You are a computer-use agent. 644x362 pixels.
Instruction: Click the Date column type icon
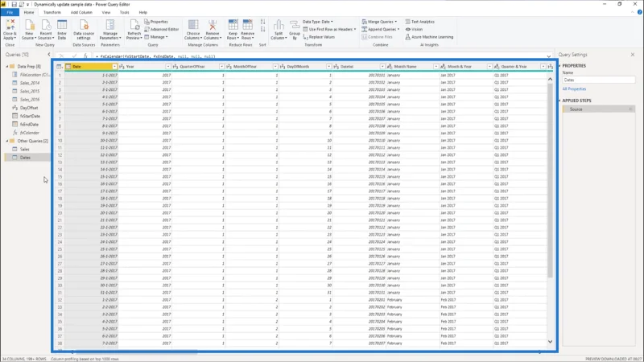[68, 67]
